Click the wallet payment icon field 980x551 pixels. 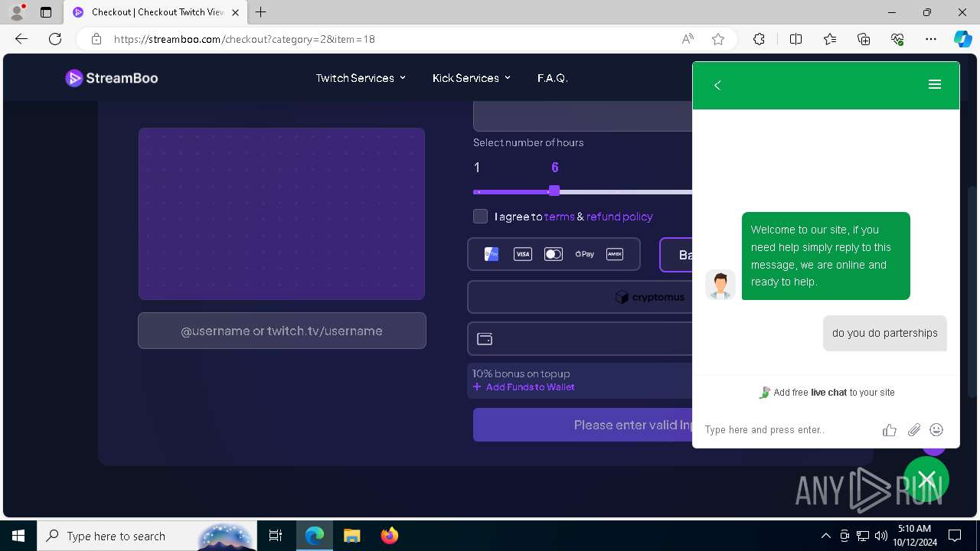pyautogui.click(x=580, y=338)
